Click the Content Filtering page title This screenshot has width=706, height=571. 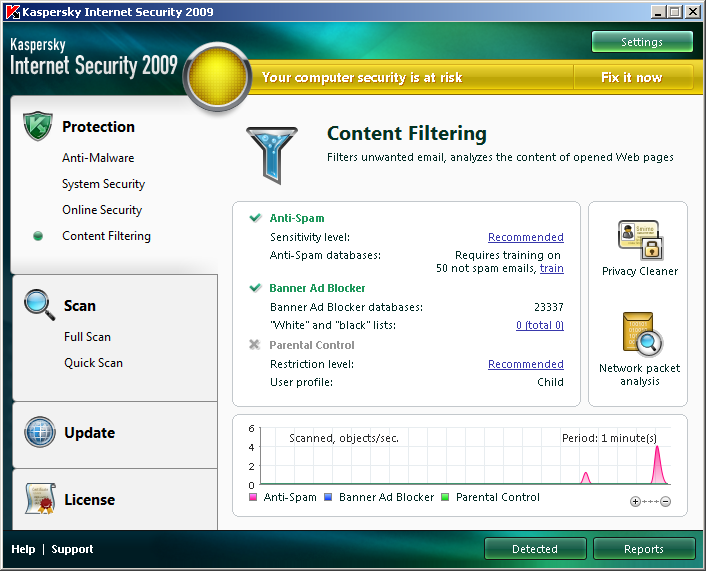(x=407, y=133)
